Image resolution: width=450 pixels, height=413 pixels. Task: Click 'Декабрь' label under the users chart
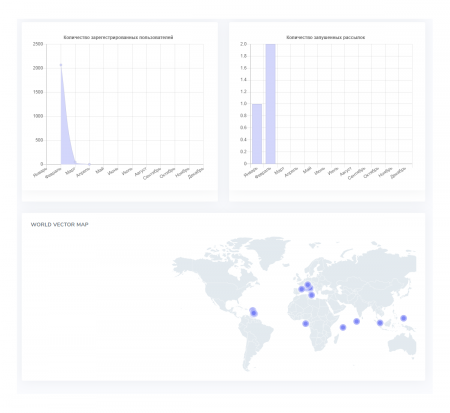pos(196,173)
